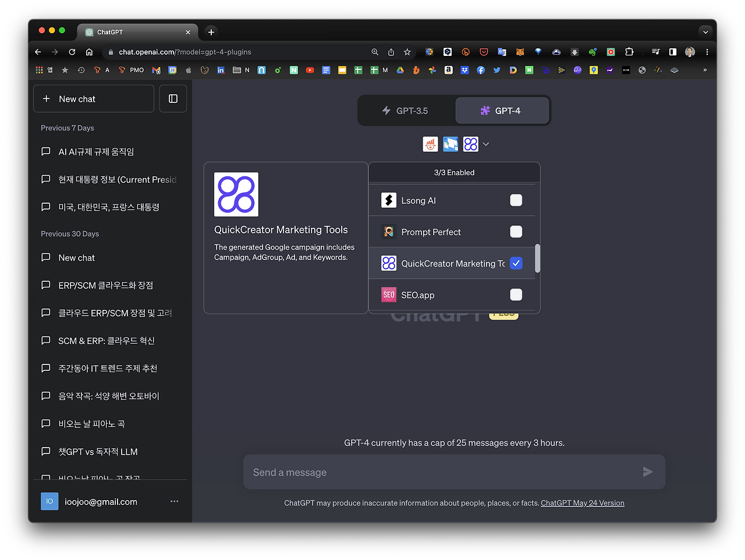
Task: Enable the Prompt Perfect plugin checkbox
Action: (x=516, y=232)
